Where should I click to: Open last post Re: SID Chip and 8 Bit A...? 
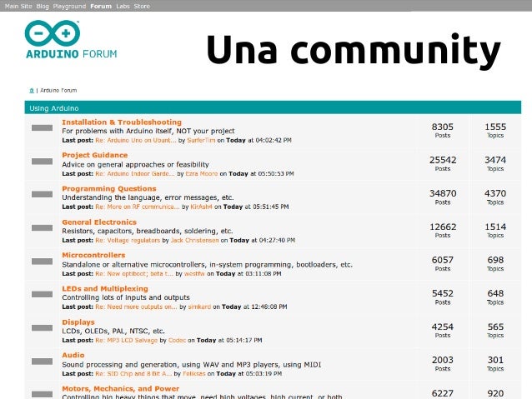coord(133,374)
